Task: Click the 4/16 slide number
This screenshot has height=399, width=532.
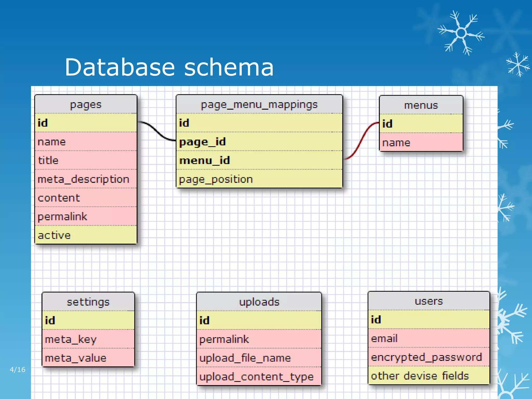Action: (17, 369)
